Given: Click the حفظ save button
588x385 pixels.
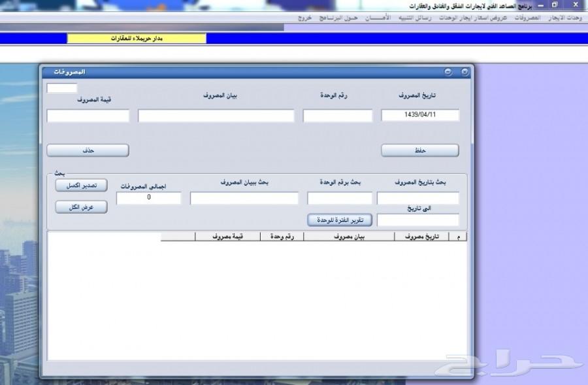Looking at the screenshot, I should click(420, 150).
